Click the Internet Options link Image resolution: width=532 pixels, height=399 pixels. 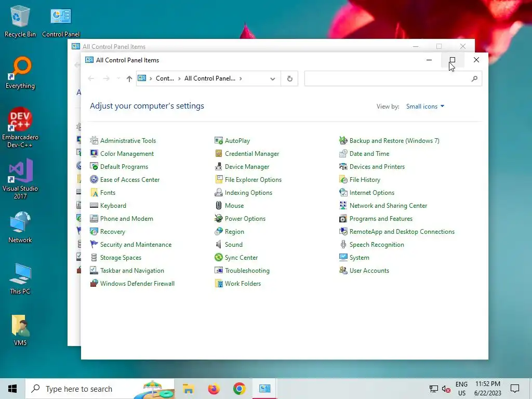click(x=372, y=192)
